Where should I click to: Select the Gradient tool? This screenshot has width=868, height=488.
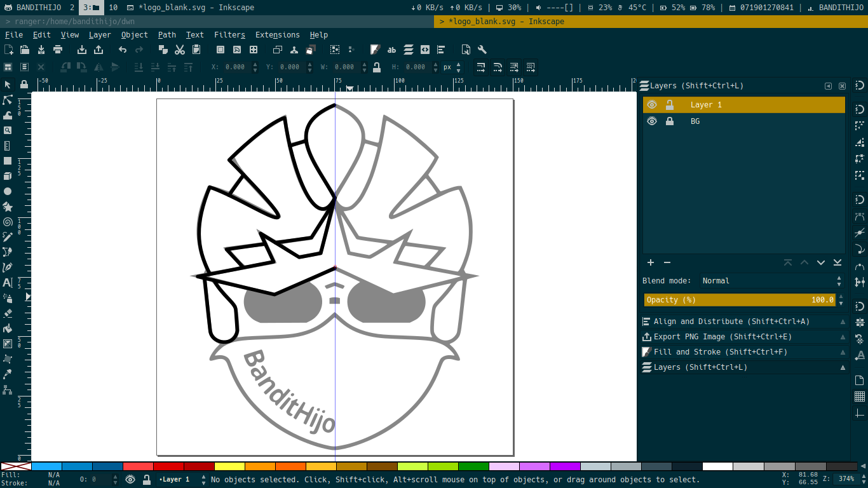(x=8, y=344)
